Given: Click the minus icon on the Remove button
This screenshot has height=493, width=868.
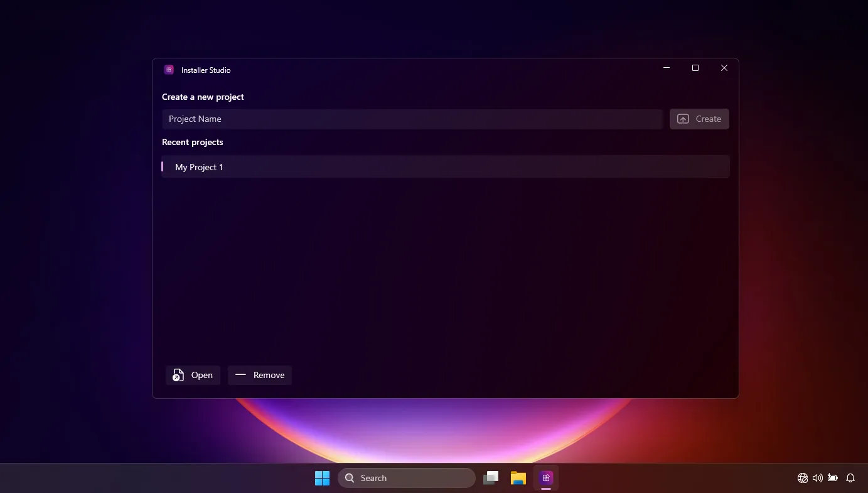Looking at the screenshot, I should pyautogui.click(x=240, y=375).
